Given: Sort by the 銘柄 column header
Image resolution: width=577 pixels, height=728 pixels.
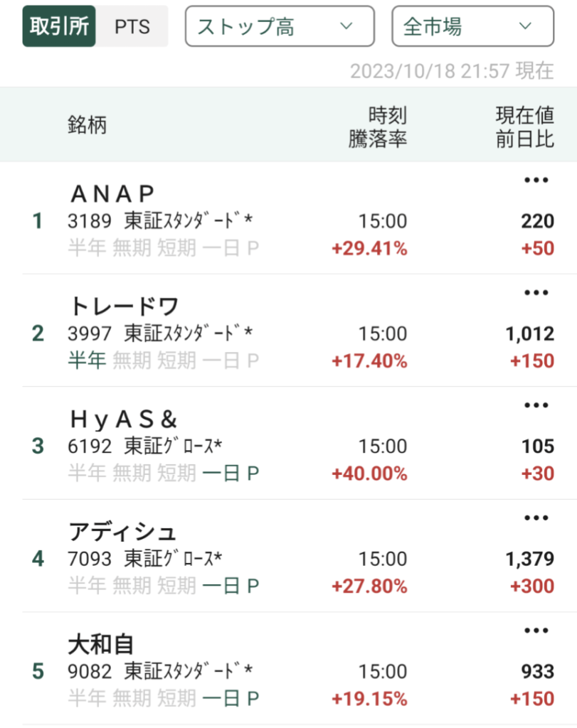Looking at the screenshot, I should (x=87, y=125).
